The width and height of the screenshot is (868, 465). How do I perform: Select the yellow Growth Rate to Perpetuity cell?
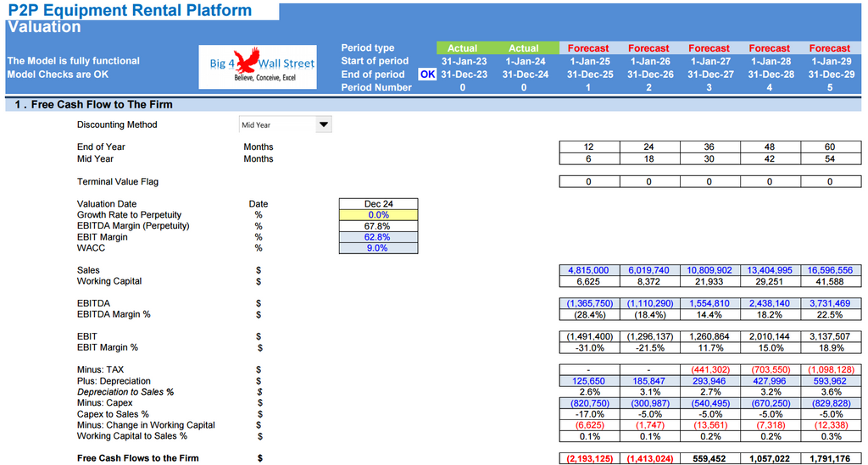click(x=378, y=215)
